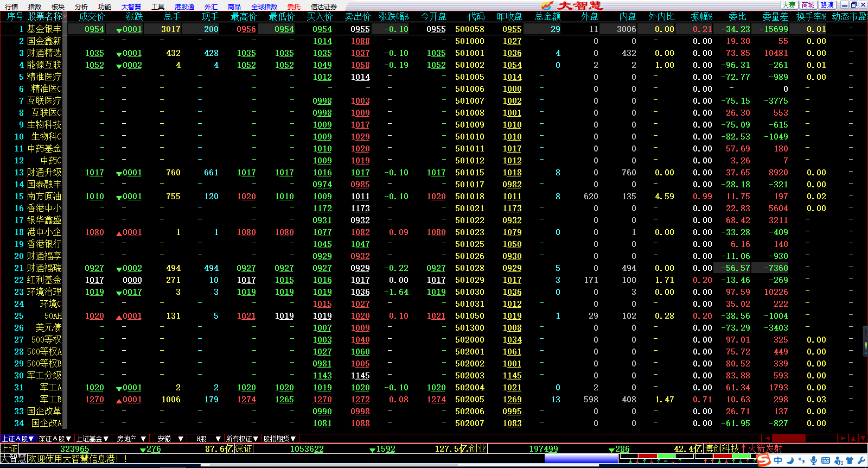Open Sogou voice input microphone
The height and width of the screenshot is (468, 868).
[x=813, y=461]
